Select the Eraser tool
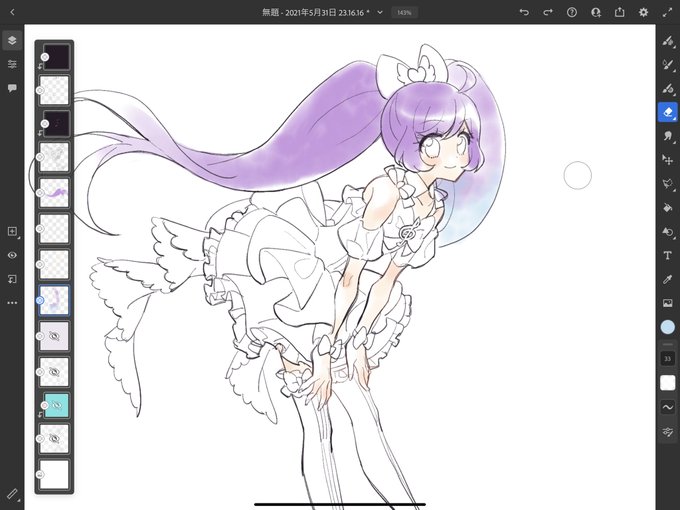 click(667, 112)
